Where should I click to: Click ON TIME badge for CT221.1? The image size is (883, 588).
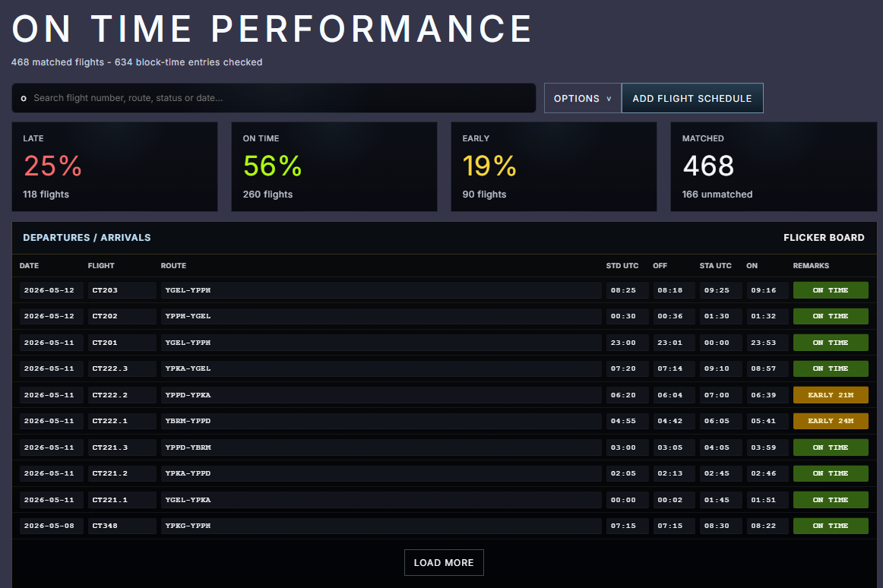pyautogui.click(x=831, y=500)
